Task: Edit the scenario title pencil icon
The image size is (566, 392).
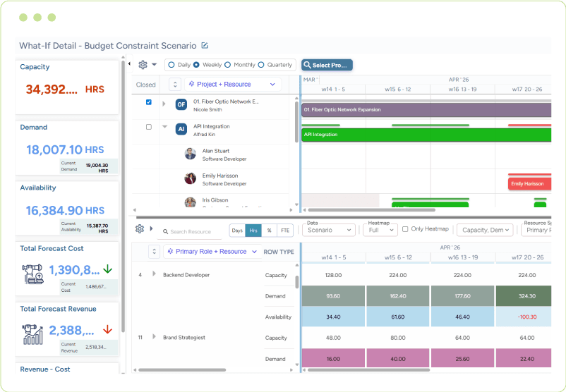Action: pyautogui.click(x=205, y=45)
